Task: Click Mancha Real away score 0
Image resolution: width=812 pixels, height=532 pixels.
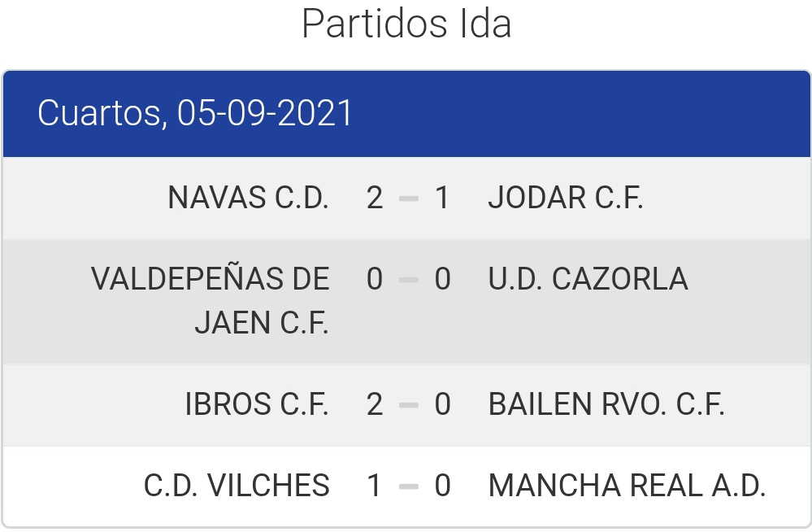Action: [442, 486]
